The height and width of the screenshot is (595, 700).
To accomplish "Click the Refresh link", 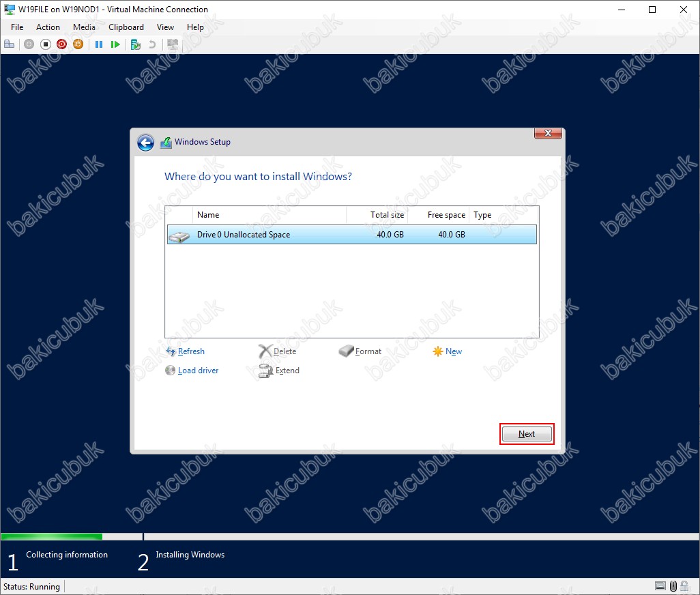I will (x=191, y=351).
